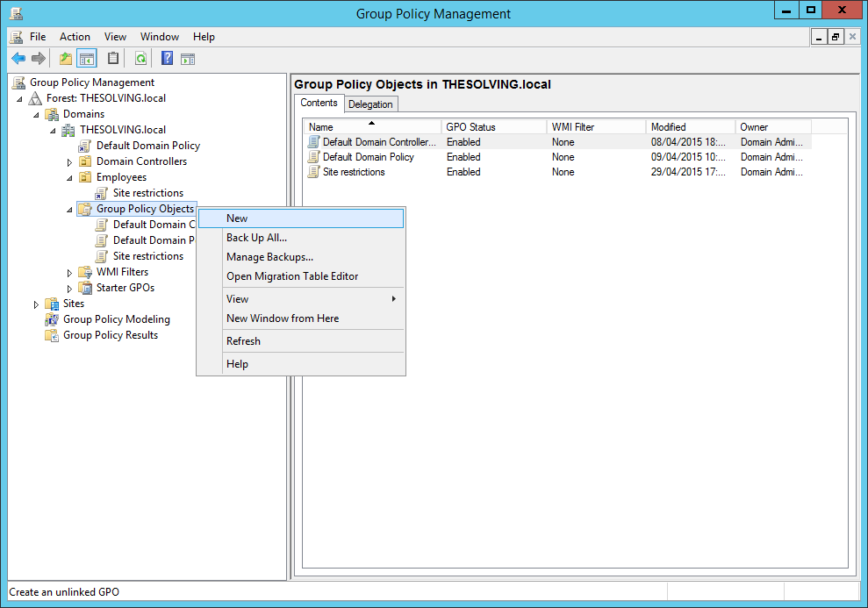868x608 pixels.
Task: Open Migration Table Editor from context menu
Action: [300, 276]
